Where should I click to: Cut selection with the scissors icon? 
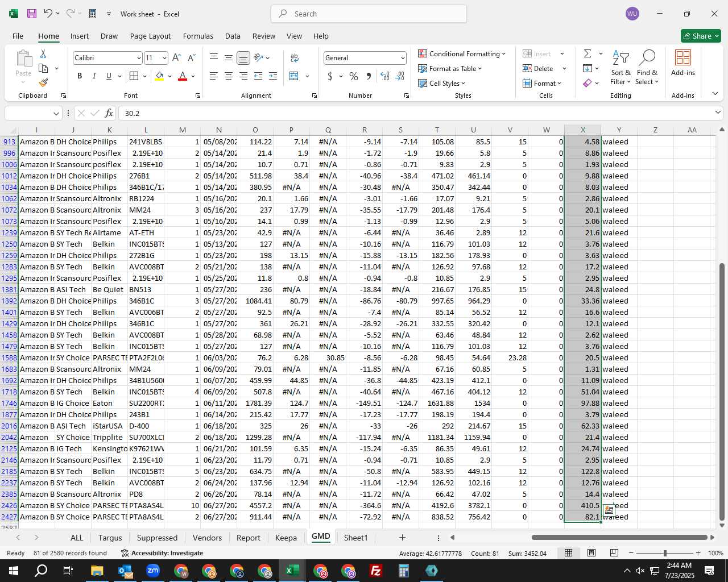click(43, 53)
